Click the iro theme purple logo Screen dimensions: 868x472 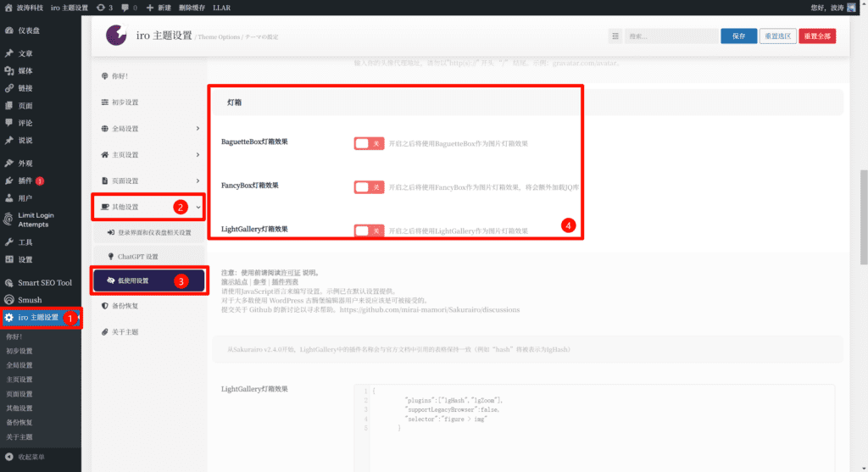116,36
